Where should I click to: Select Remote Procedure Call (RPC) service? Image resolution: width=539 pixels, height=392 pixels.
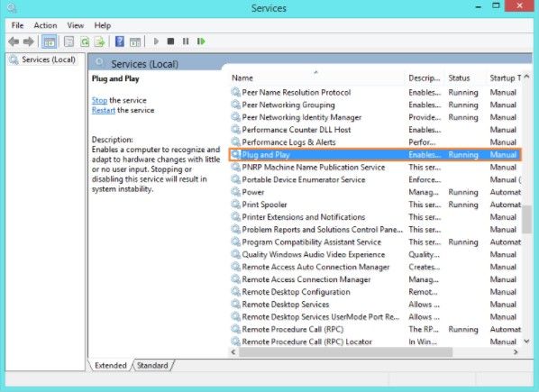[293, 329]
